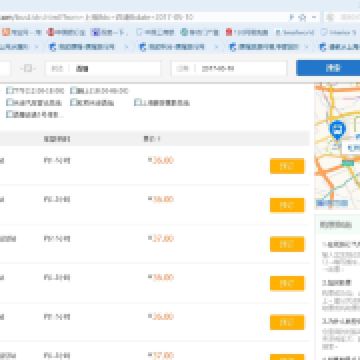Click the blue bus station pin on map
The width and height of the screenshot is (360, 360).
click(x=337, y=130)
